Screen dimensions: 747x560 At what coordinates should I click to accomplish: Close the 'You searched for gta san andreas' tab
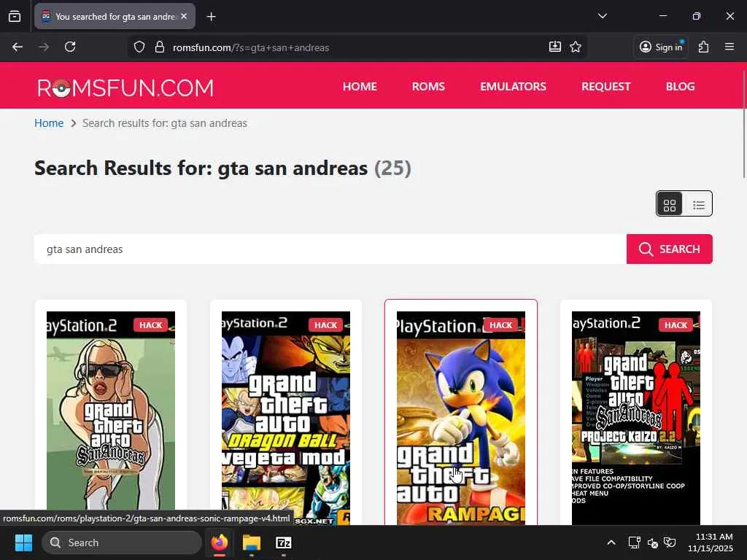pos(184,16)
